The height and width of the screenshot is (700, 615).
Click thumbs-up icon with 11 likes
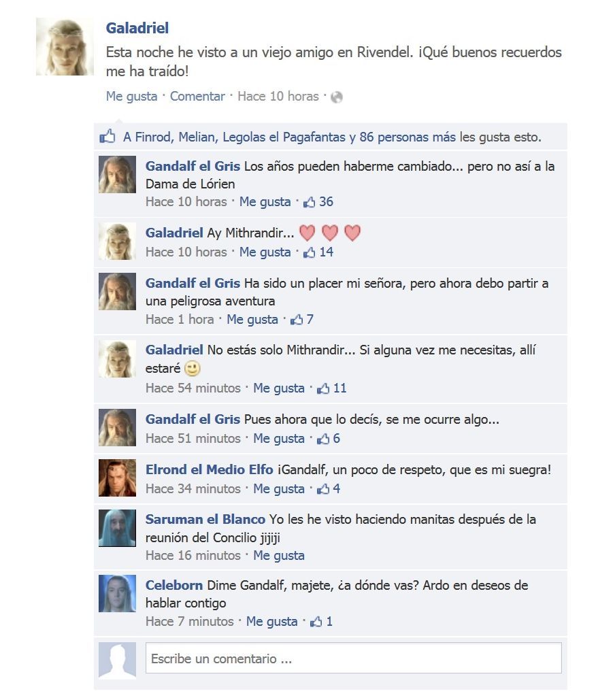click(x=323, y=388)
